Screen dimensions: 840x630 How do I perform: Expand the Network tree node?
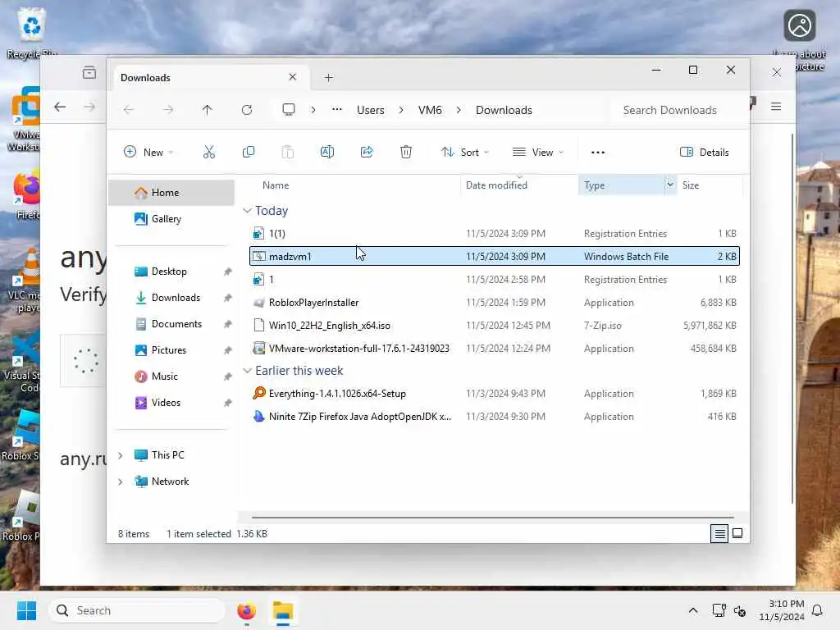pos(121,482)
